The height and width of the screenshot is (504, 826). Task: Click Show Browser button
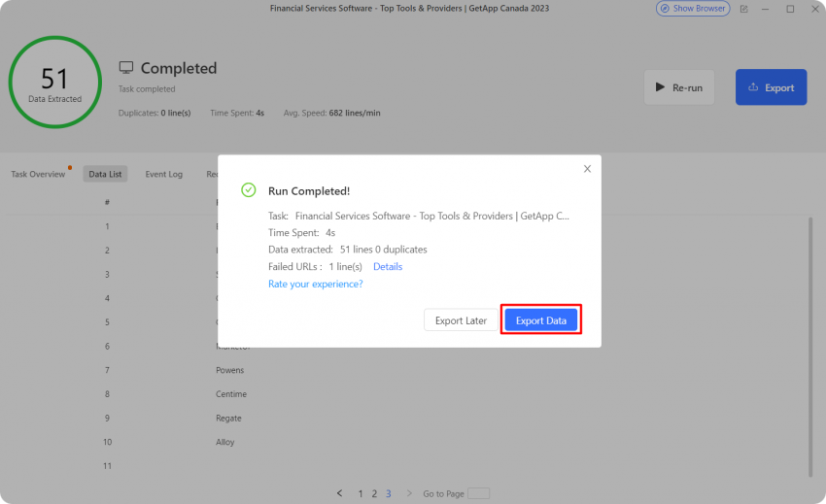[693, 9]
